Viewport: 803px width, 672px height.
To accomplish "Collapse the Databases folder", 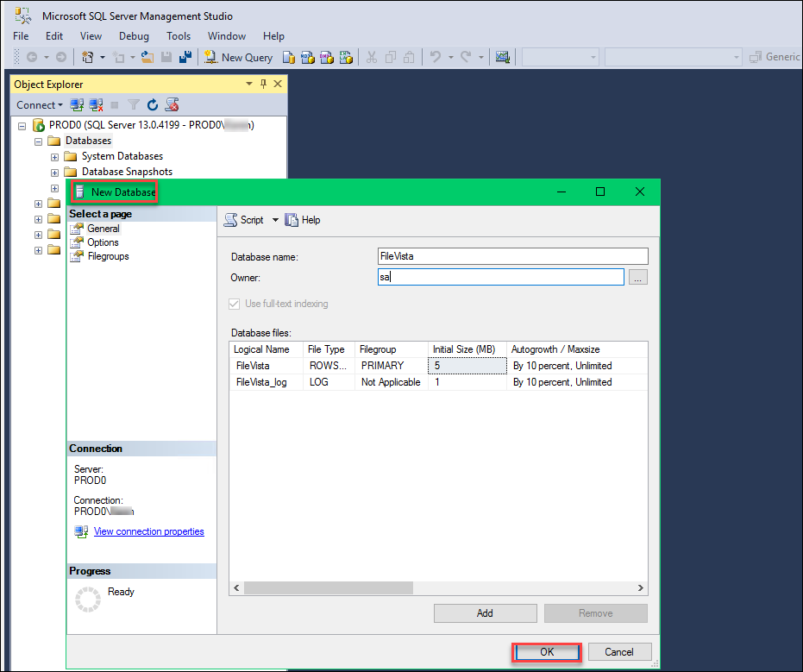I will (39, 141).
